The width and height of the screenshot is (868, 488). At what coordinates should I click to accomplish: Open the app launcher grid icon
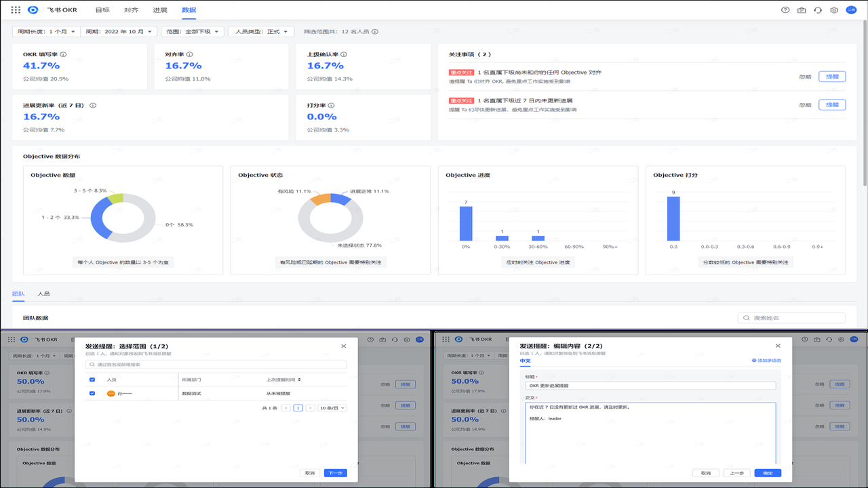[16, 10]
